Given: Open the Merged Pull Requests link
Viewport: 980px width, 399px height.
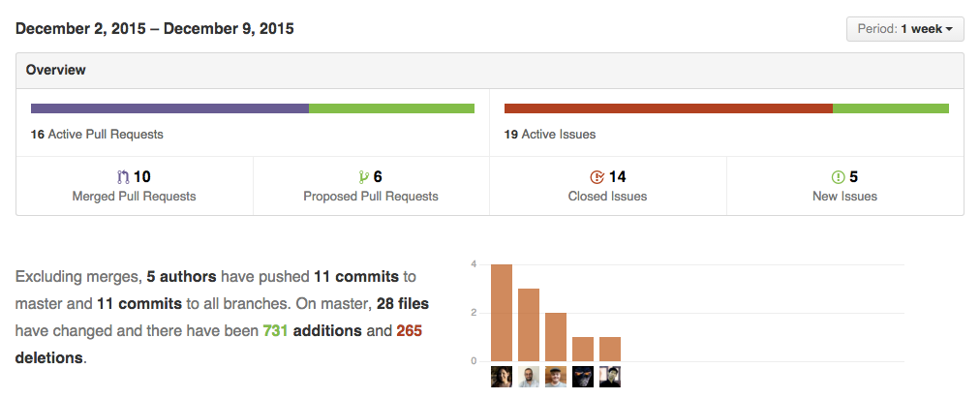Looking at the screenshot, I should point(134,197).
